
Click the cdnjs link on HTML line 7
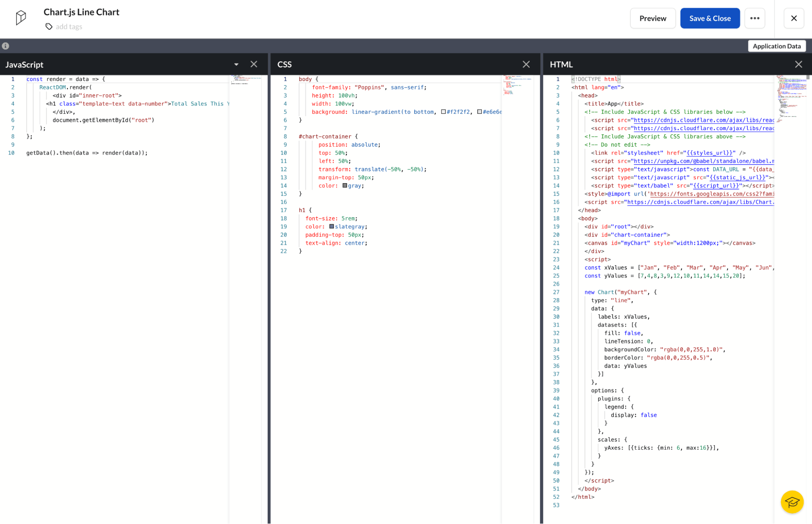[x=704, y=128]
